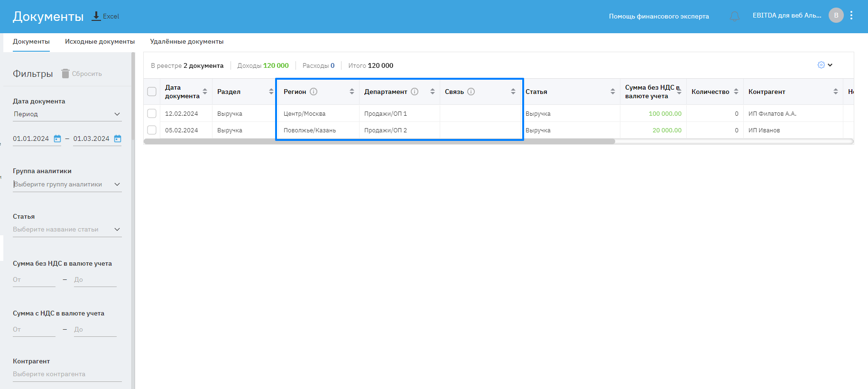Screen dimensions: 868x389
Task: Click info icon next to Департамент
Action: [x=415, y=92]
